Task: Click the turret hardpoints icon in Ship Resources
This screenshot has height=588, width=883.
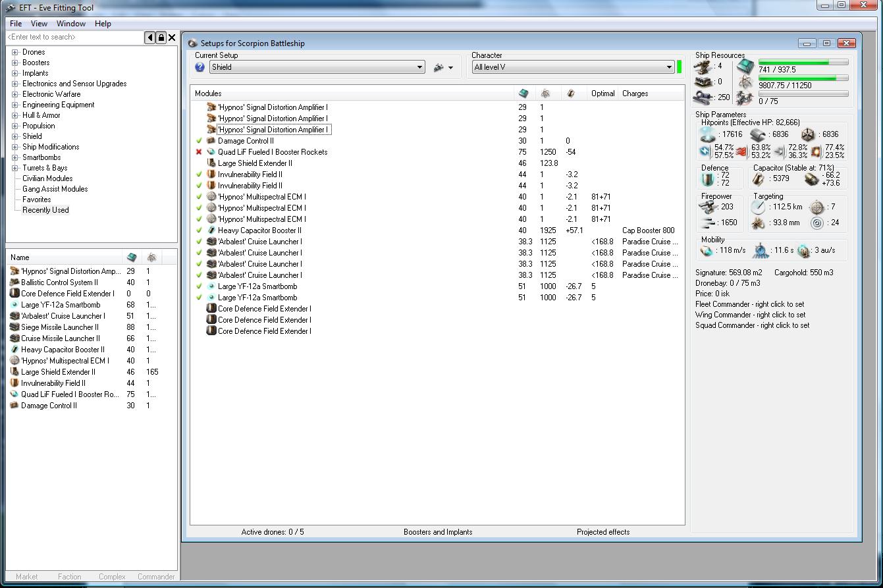Action: [704, 67]
